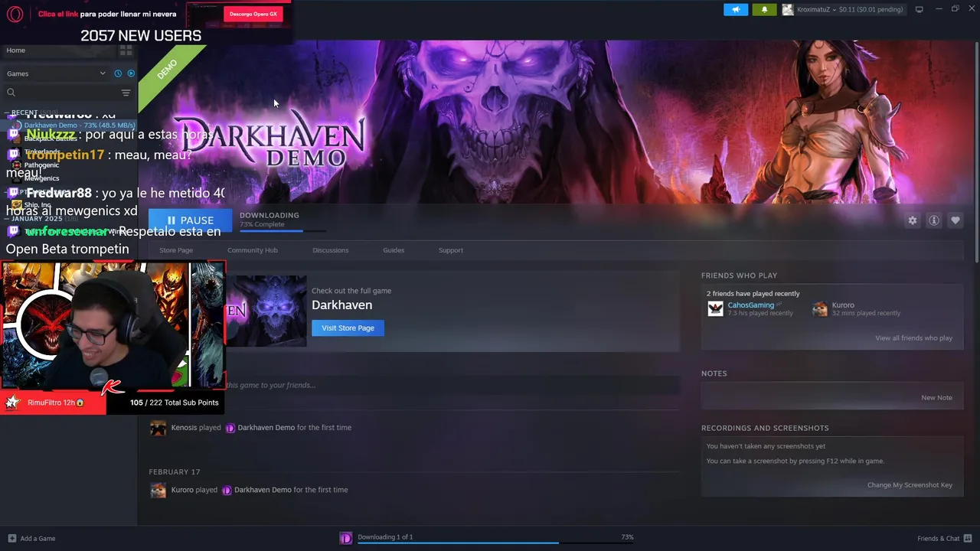Expand the Games filter dropdown
The height and width of the screenshot is (551, 980).
(56, 73)
